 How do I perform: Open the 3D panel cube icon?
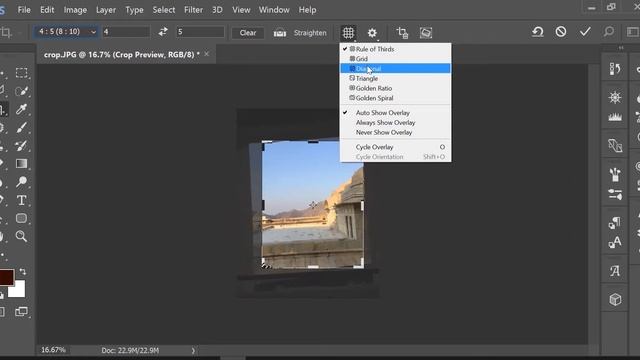(x=615, y=300)
